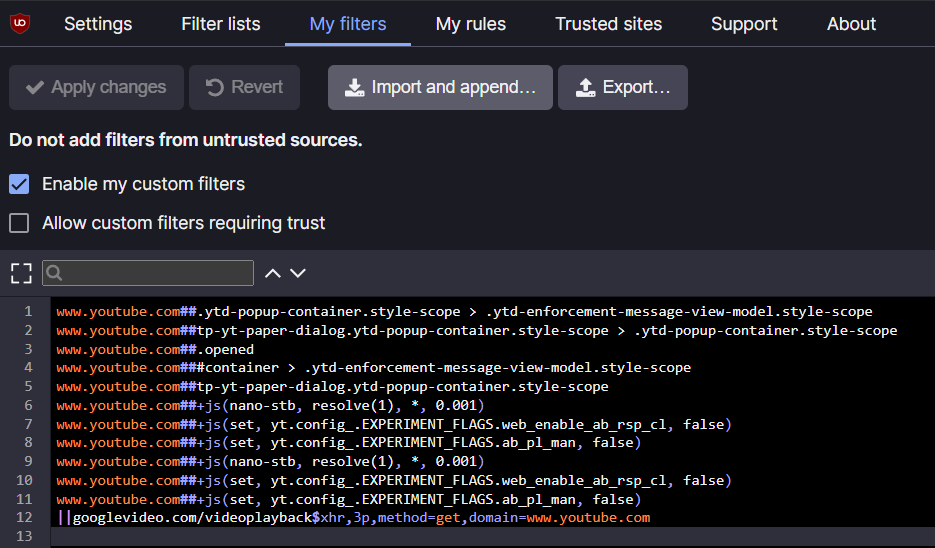Jump to previous search match arrow
935x548 pixels.
pyautogui.click(x=273, y=273)
